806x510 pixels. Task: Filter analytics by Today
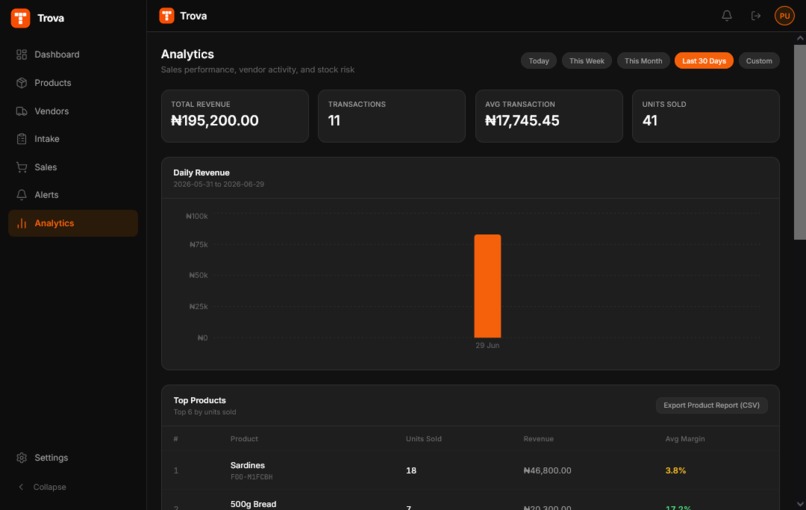pyautogui.click(x=539, y=61)
